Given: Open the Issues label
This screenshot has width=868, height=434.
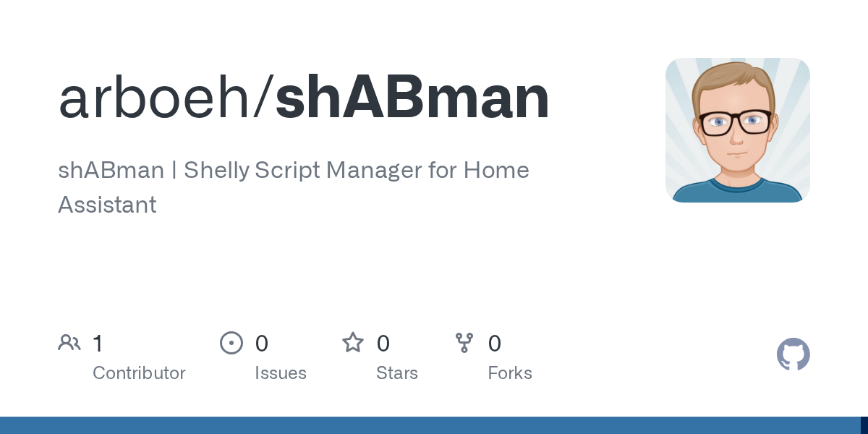Looking at the screenshot, I should [x=281, y=373].
